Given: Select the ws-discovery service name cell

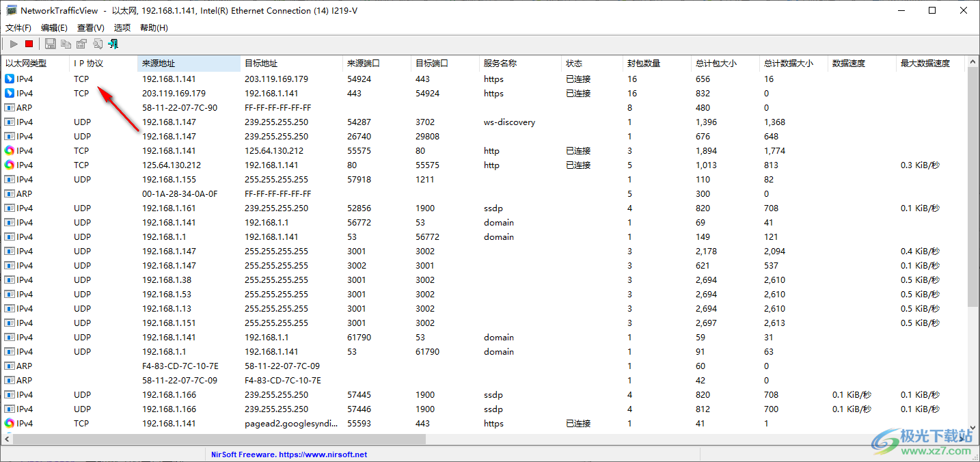Looking at the screenshot, I should pos(509,122).
